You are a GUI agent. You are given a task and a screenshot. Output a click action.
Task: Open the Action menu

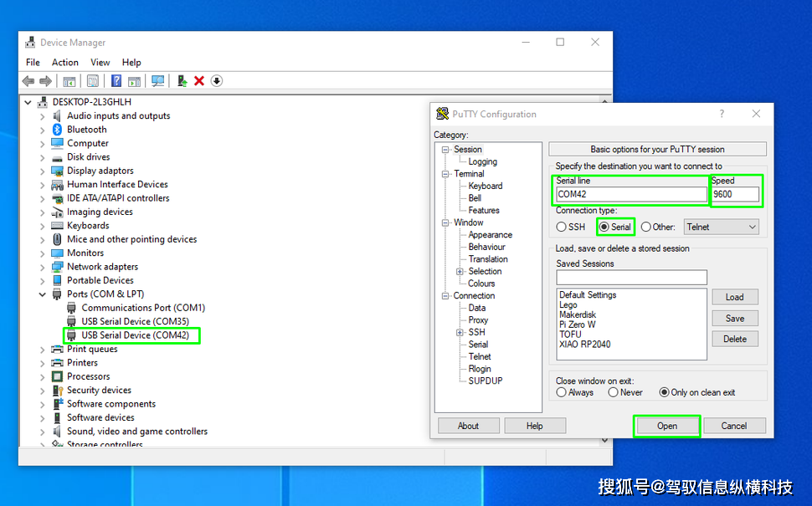pos(64,62)
